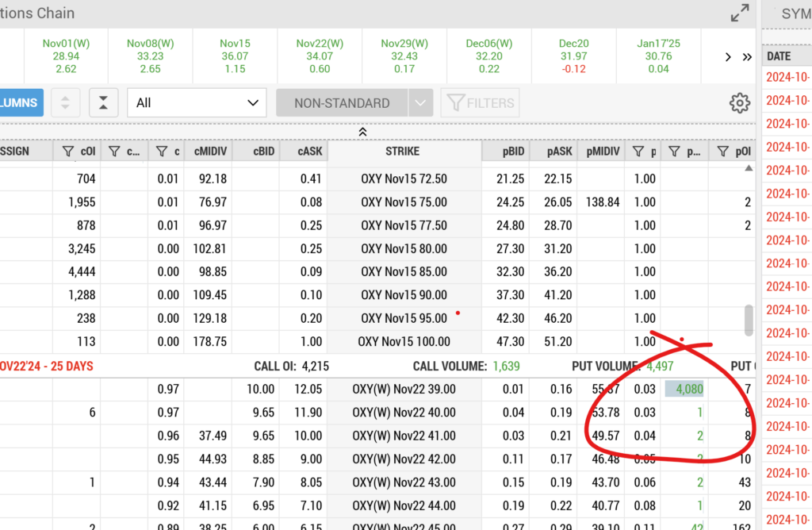Click the NON-STANDARD button

tap(342, 102)
